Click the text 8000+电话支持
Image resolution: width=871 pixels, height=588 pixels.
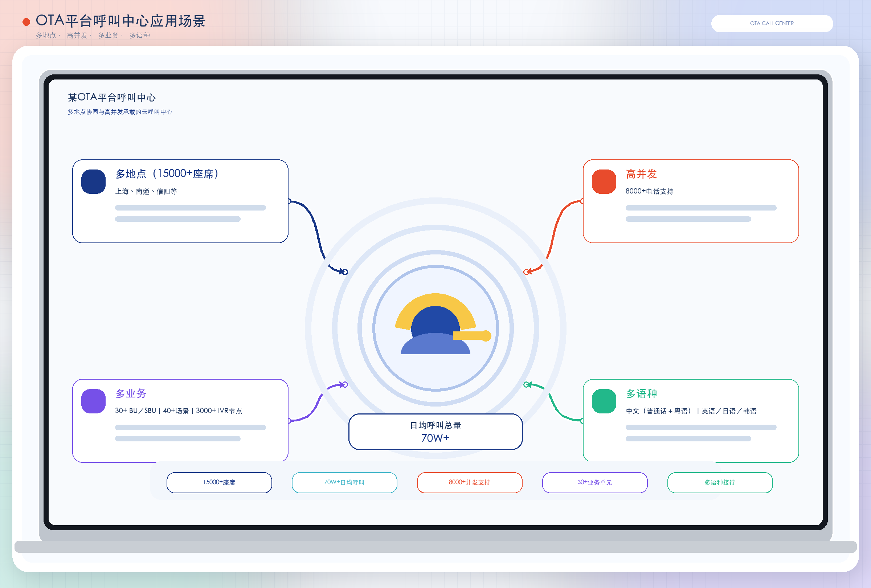point(649,192)
